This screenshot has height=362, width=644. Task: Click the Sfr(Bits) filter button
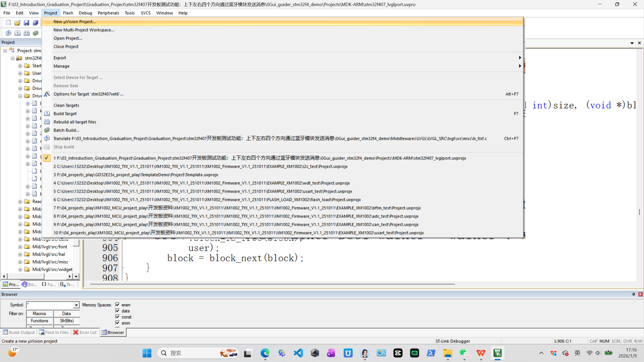(x=66, y=321)
